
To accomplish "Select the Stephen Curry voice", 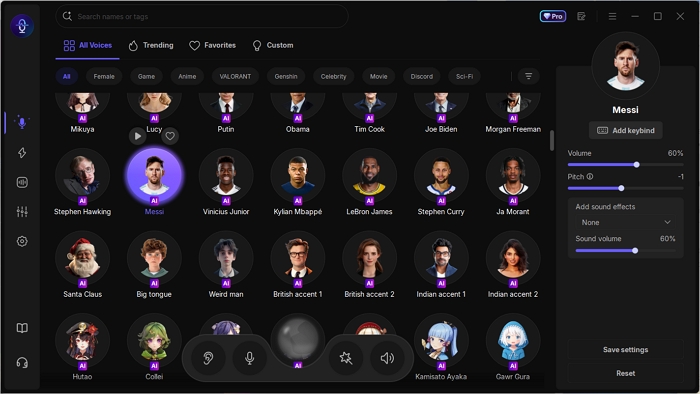I will 441,182.
